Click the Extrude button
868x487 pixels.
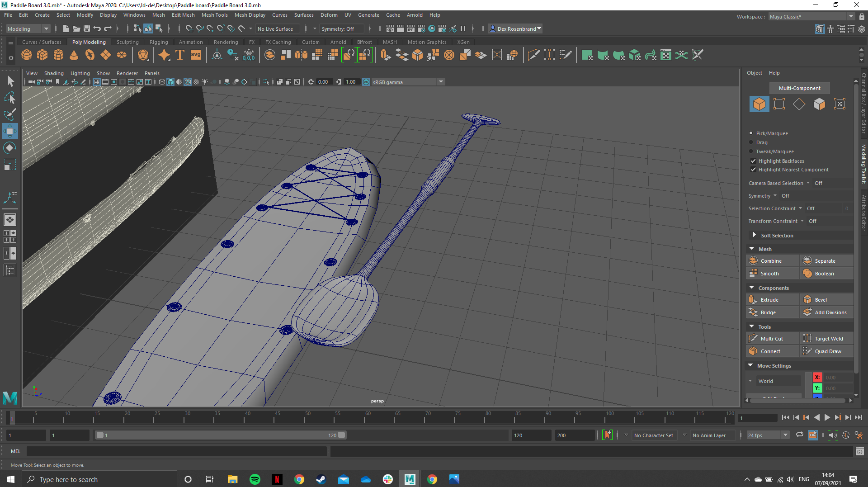pos(769,300)
